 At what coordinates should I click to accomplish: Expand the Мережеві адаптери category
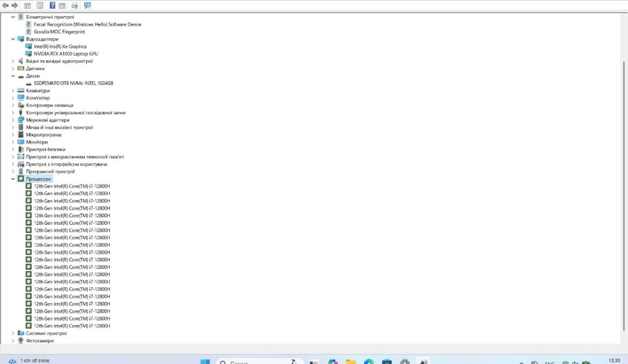click(x=13, y=120)
